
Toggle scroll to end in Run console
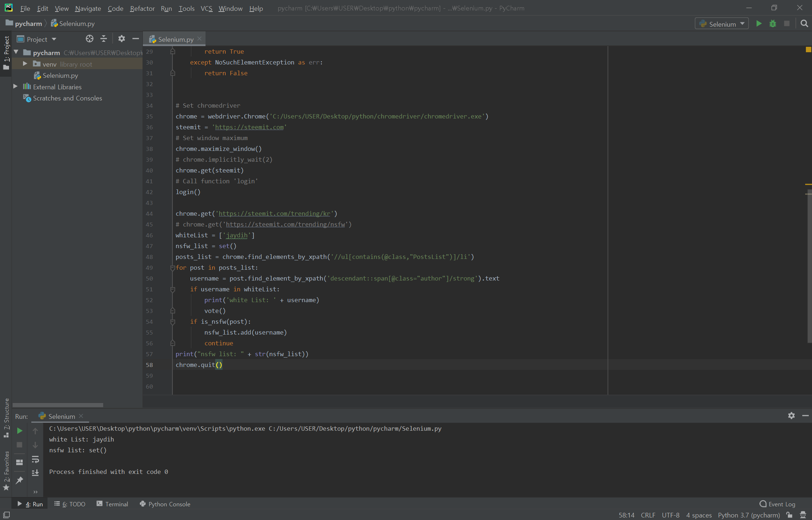click(35, 473)
